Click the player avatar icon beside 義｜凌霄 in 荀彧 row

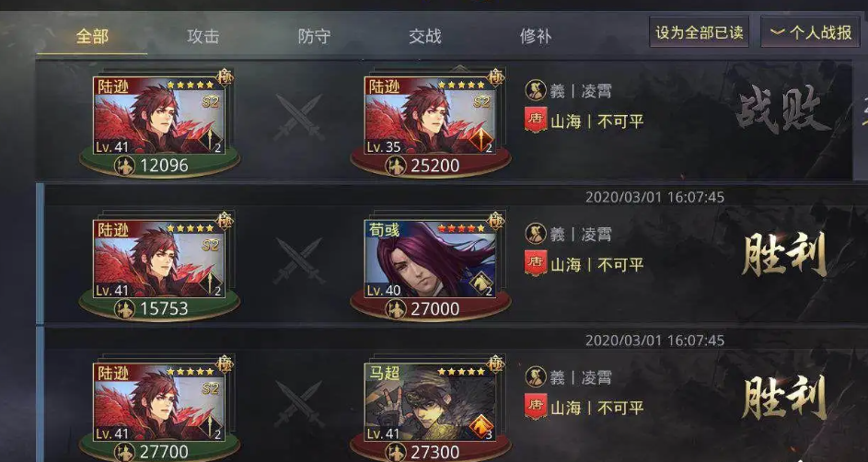tap(536, 234)
